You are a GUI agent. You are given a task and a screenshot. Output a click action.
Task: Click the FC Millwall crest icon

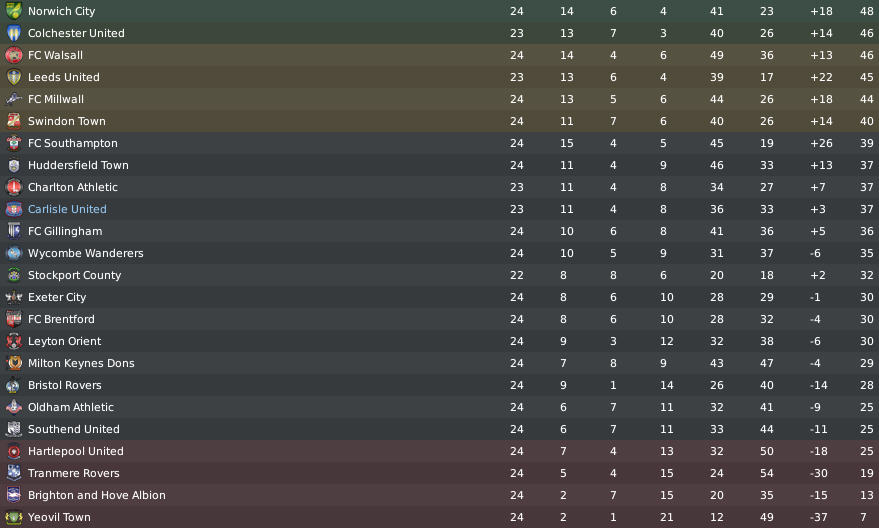click(13, 99)
